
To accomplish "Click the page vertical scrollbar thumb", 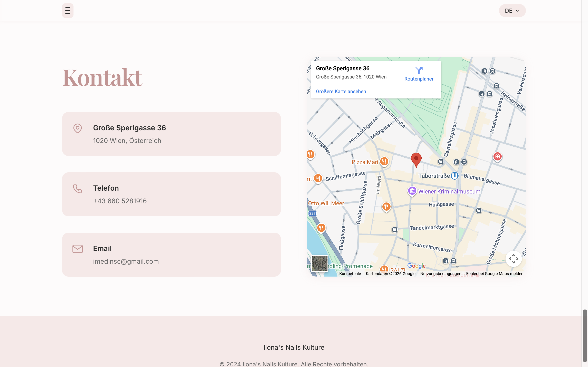I will (x=585, y=336).
